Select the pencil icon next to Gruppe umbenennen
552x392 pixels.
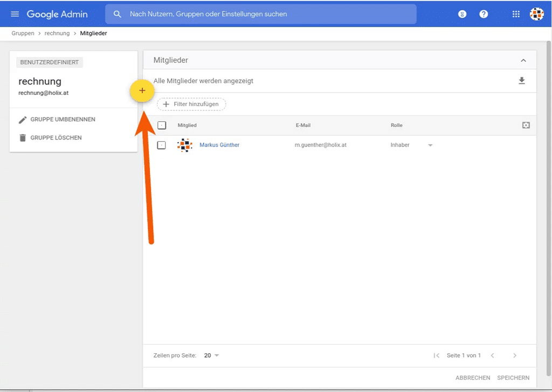coord(22,119)
